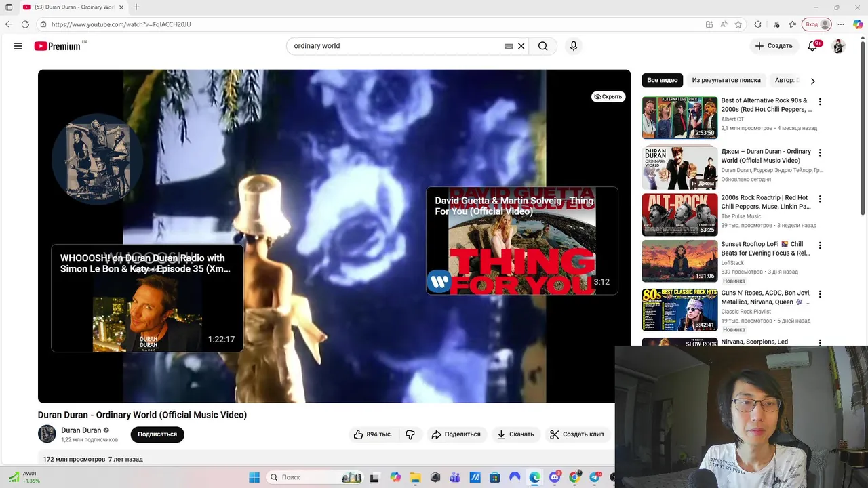Open Discord from the taskbar

(555, 477)
